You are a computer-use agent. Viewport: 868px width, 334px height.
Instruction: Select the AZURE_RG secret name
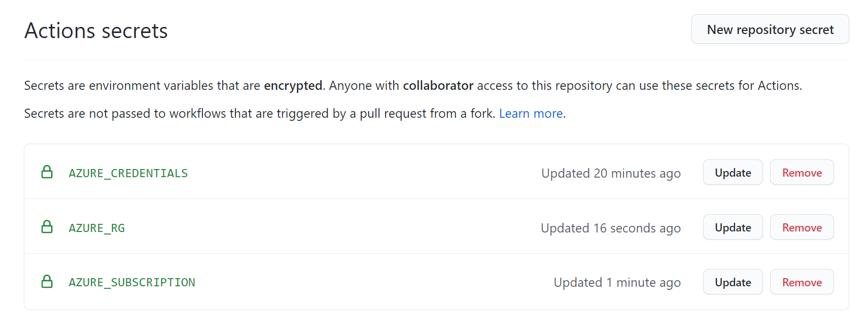(x=97, y=228)
